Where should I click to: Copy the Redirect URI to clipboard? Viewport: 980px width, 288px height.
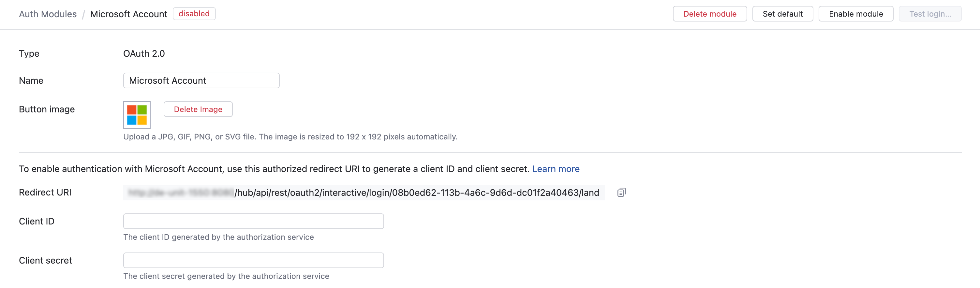pyautogui.click(x=622, y=192)
